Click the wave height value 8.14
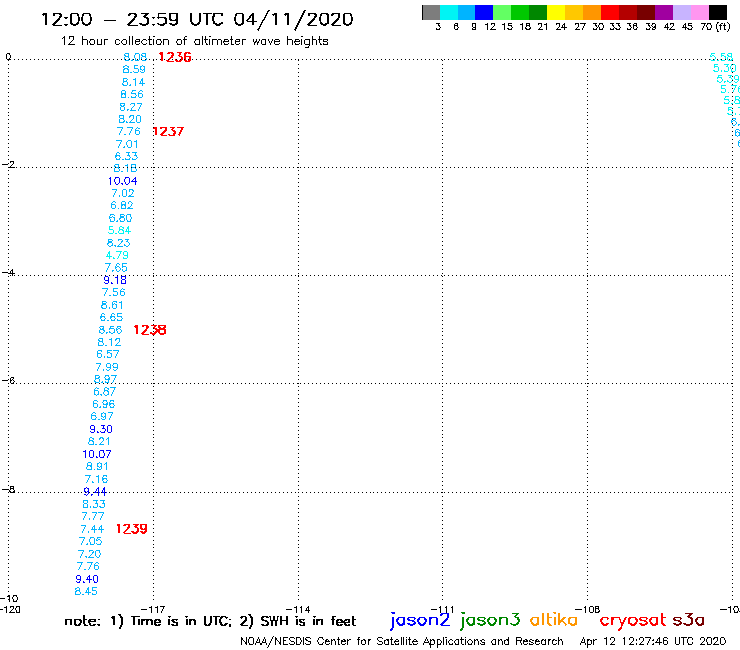Image resolution: width=740 pixels, height=650 pixels. click(134, 82)
